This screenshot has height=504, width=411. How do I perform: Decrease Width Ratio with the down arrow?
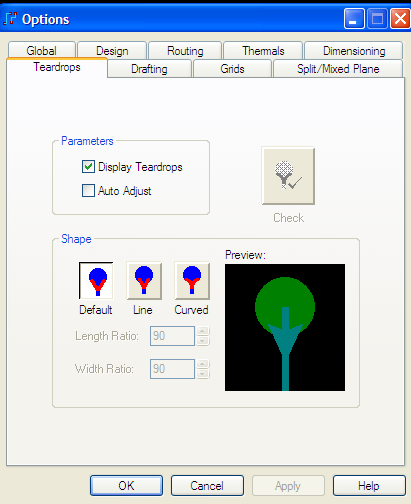202,374
